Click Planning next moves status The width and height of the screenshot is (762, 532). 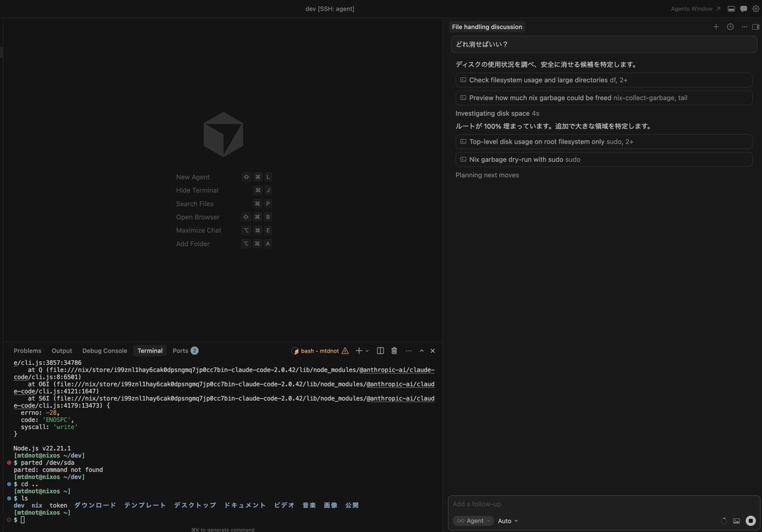pos(487,175)
